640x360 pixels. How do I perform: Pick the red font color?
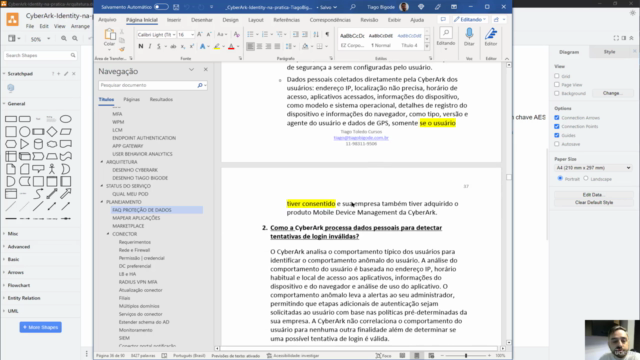point(231,47)
